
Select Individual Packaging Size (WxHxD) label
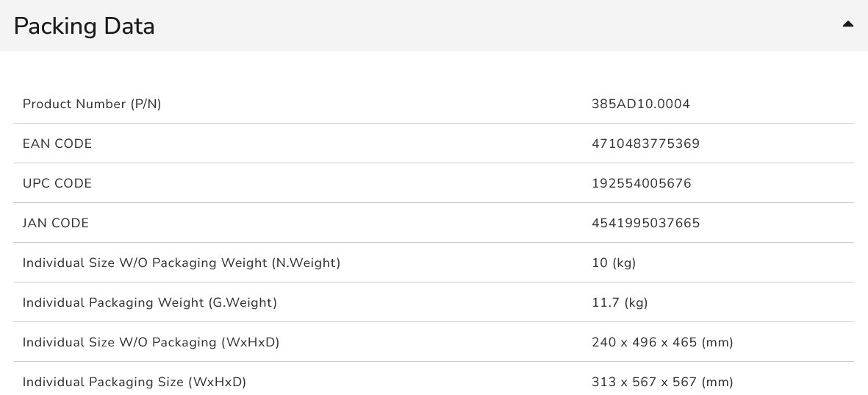click(134, 382)
